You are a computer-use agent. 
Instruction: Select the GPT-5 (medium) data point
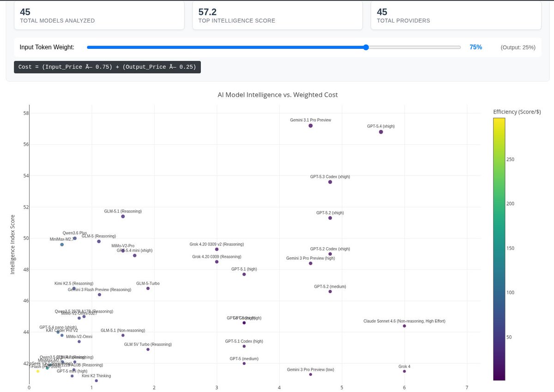coord(244,363)
